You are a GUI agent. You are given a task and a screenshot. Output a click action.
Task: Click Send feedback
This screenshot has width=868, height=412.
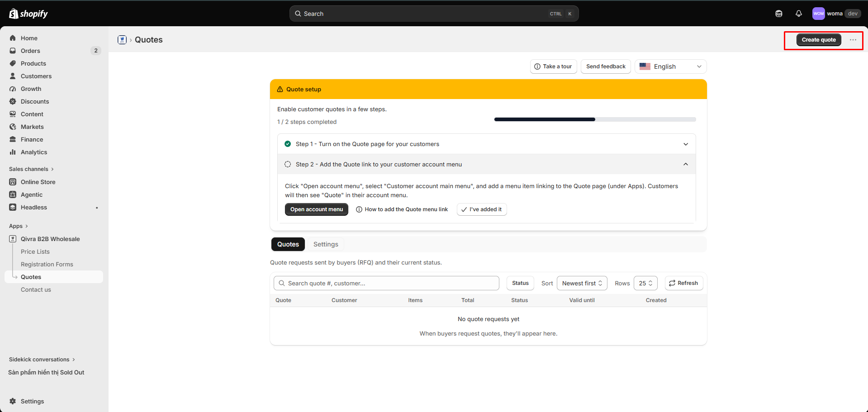[606, 66]
